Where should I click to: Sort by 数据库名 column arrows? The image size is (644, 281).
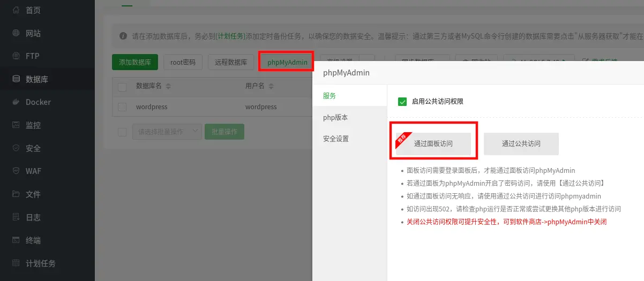coord(168,86)
